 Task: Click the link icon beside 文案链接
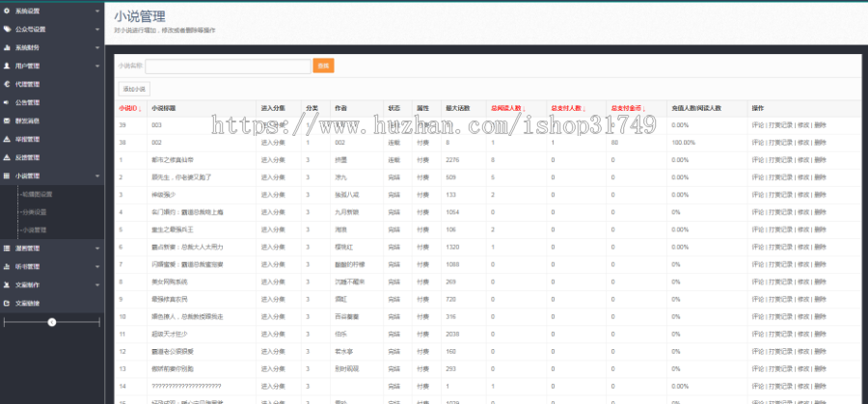(7, 304)
